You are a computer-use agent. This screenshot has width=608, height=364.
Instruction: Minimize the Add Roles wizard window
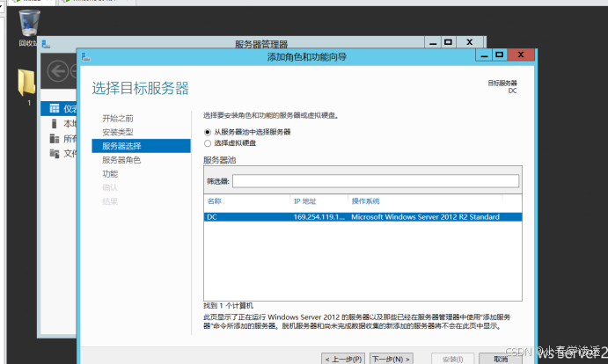coord(484,55)
